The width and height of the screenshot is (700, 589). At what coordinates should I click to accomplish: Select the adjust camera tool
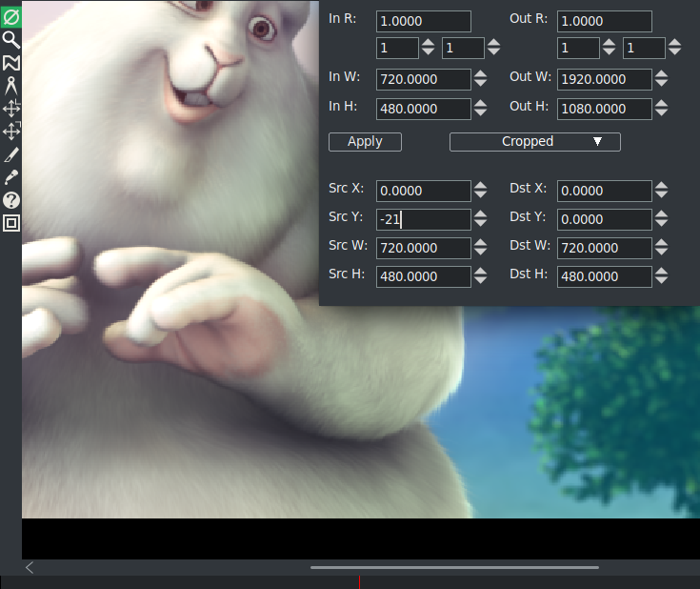click(10, 109)
